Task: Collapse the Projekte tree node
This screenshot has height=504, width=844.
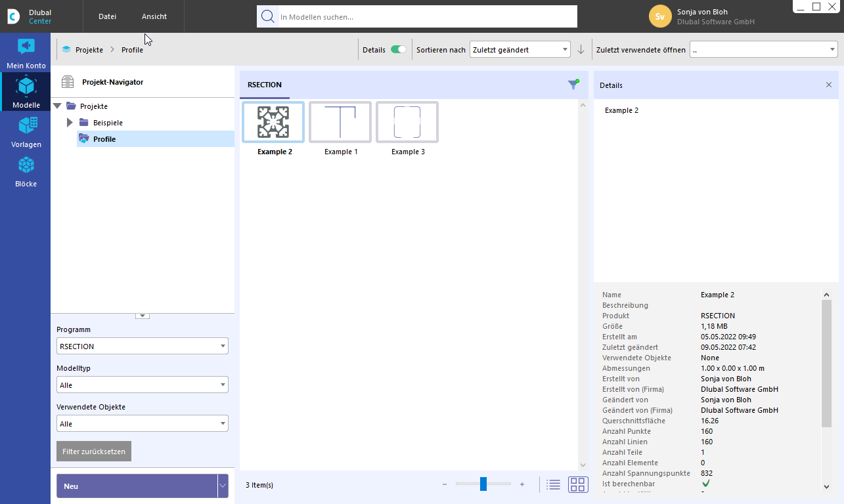Action: point(57,106)
